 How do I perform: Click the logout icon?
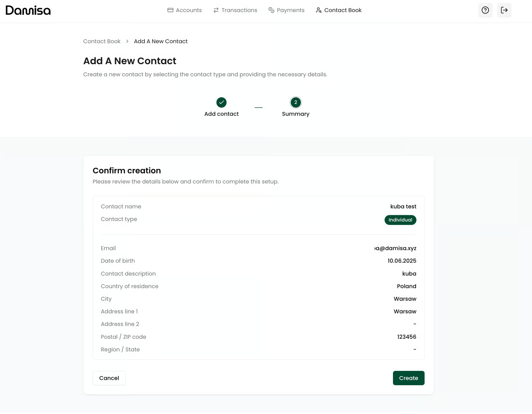point(504,10)
